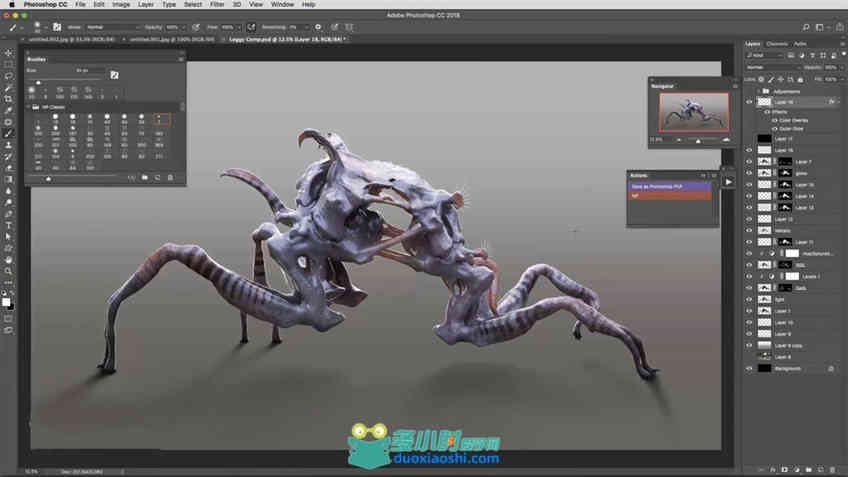Hide Layer 7 using its eye icon

point(749,162)
